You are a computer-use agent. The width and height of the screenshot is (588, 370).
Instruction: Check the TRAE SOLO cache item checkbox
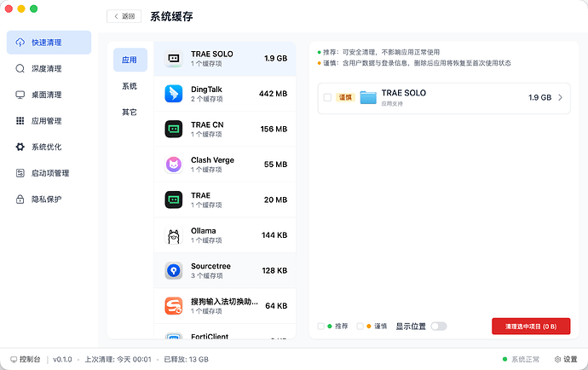[x=327, y=97]
